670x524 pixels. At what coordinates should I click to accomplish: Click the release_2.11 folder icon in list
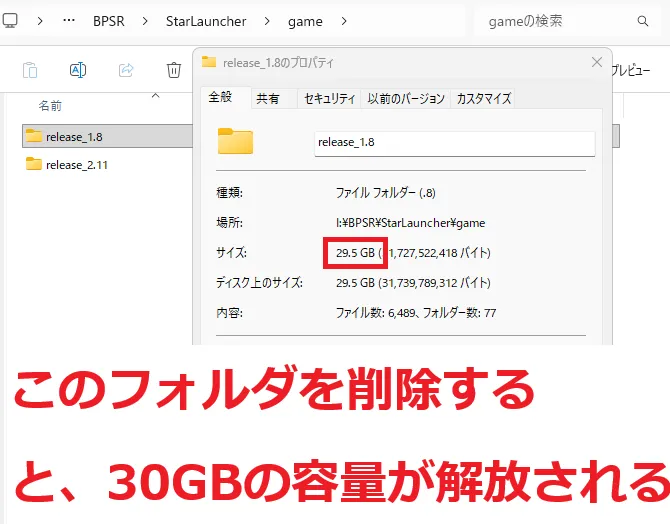click(33, 163)
